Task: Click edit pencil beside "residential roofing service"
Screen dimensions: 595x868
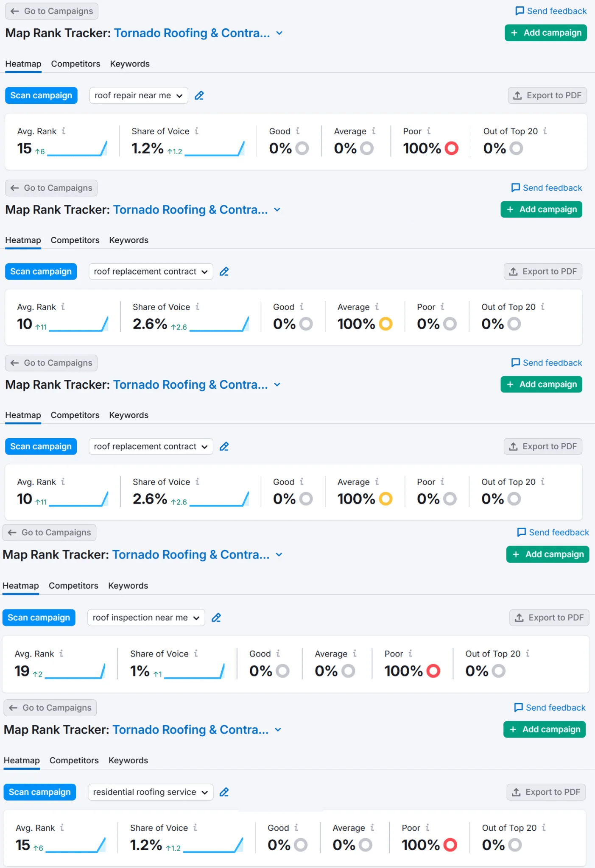Action: 224,792
